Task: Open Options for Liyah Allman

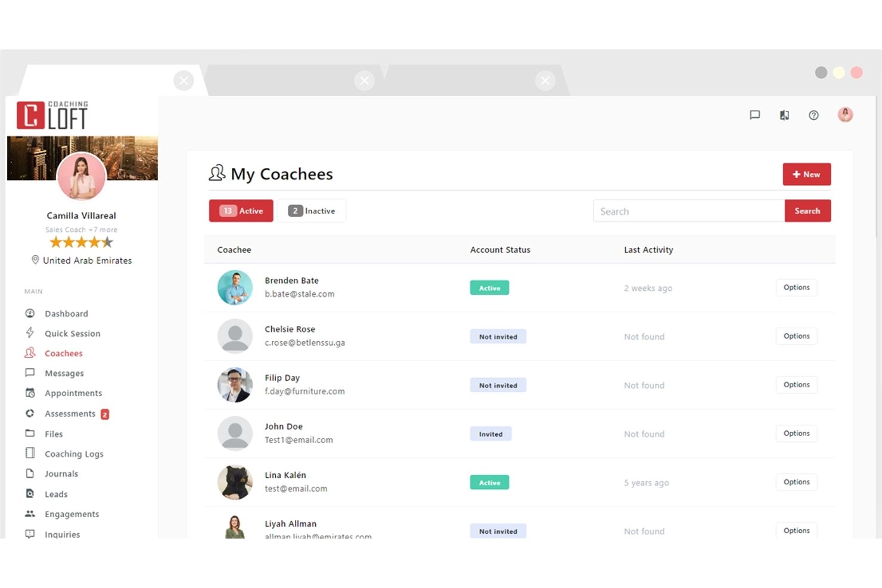Action: [796, 530]
